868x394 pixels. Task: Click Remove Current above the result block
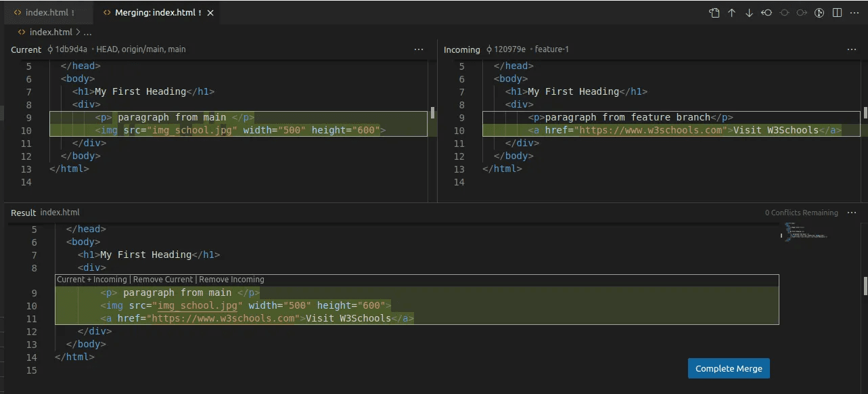(163, 280)
